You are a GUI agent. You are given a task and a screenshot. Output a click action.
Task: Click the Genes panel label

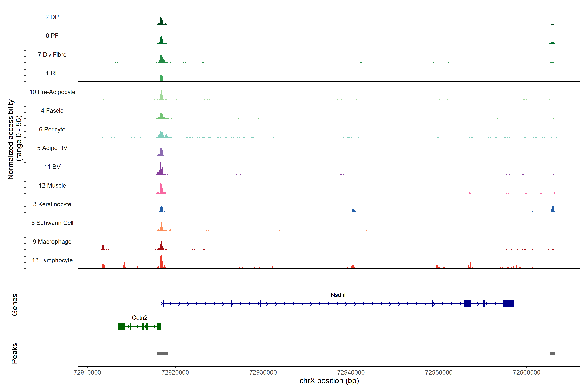tap(15, 304)
